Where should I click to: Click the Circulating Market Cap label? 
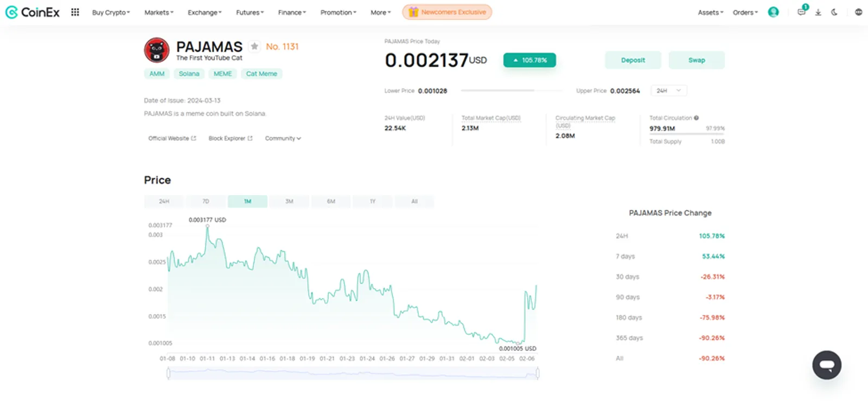click(585, 121)
